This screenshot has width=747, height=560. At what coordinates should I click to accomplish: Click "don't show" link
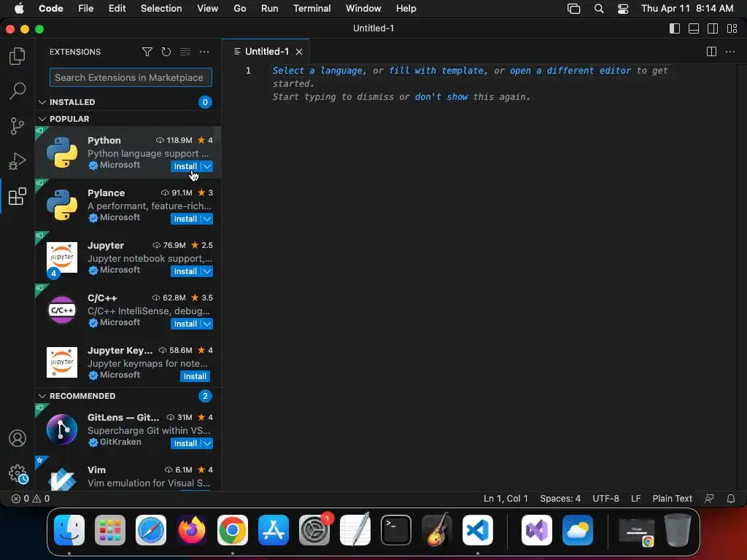click(441, 97)
